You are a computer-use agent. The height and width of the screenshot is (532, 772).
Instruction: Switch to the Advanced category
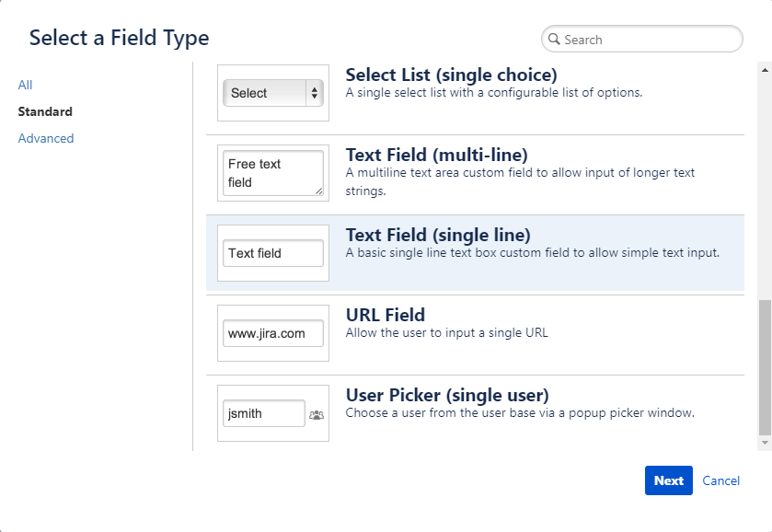click(x=45, y=138)
